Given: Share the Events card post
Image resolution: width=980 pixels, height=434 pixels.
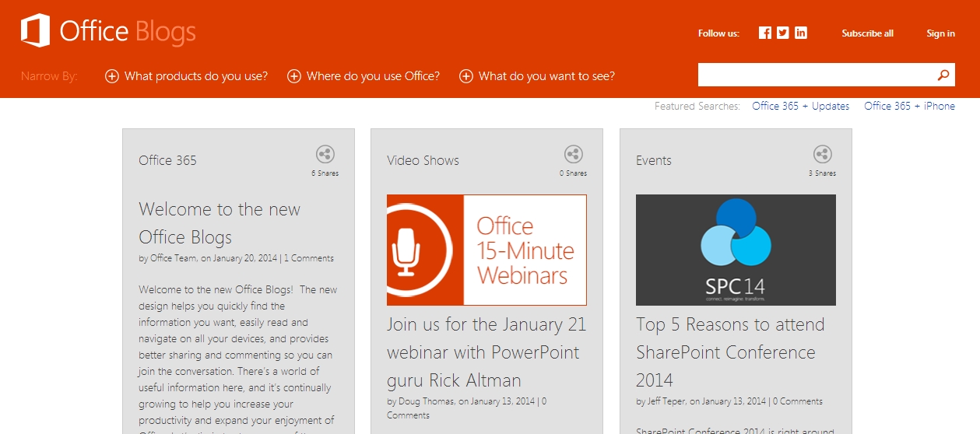Looking at the screenshot, I should pos(822,154).
